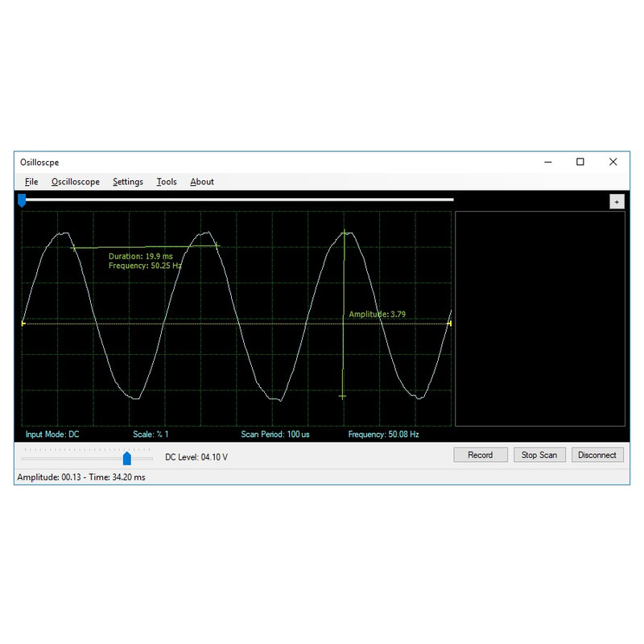
Task: Open the Settings menu
Action: click(128, 182)
